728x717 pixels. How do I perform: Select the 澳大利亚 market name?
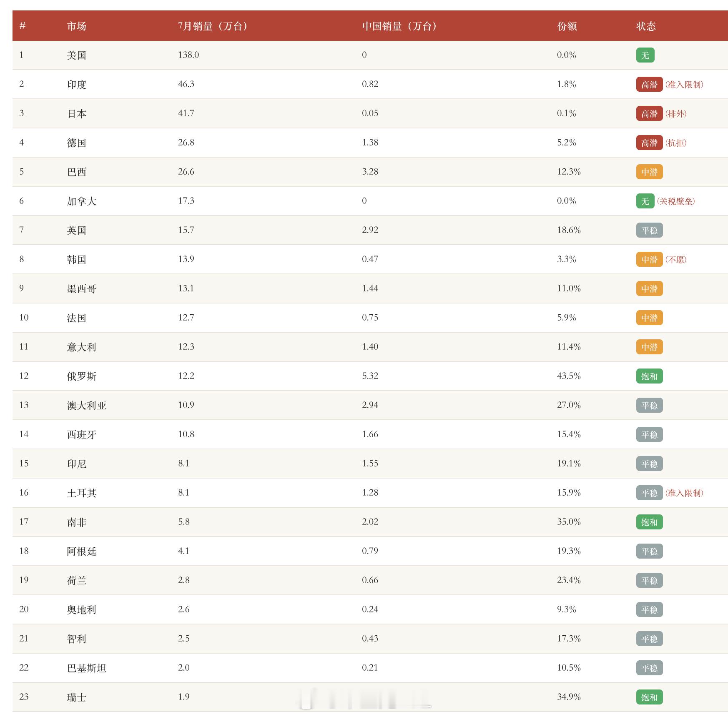[87, 406]
